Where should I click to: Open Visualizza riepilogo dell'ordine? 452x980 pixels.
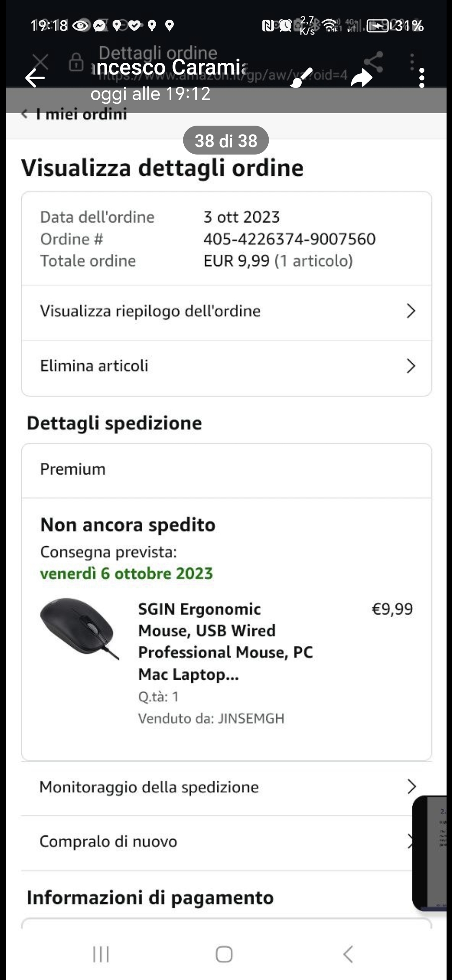coord(226,312)
